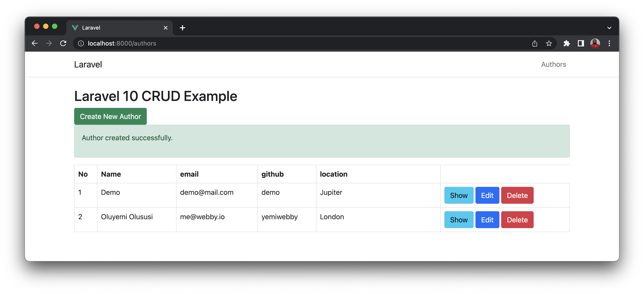
Task: Reload the page with refresh icon
Action: (63, 43)
